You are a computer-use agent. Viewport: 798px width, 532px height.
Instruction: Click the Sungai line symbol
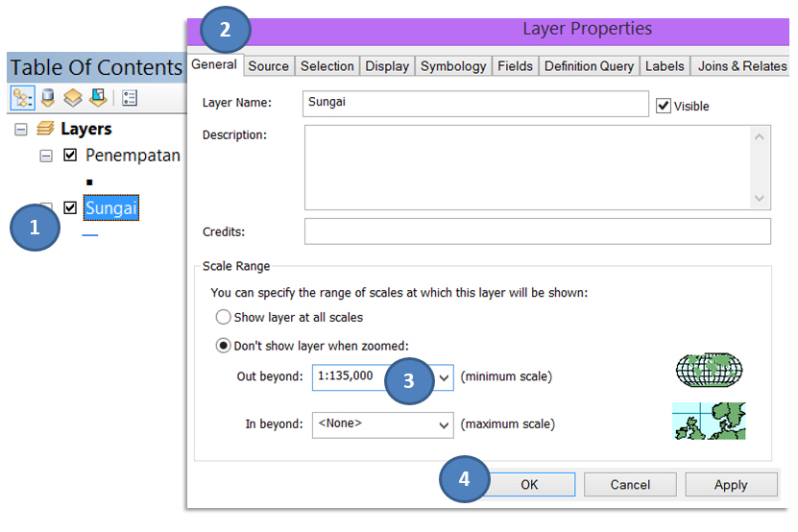point(89,233)
